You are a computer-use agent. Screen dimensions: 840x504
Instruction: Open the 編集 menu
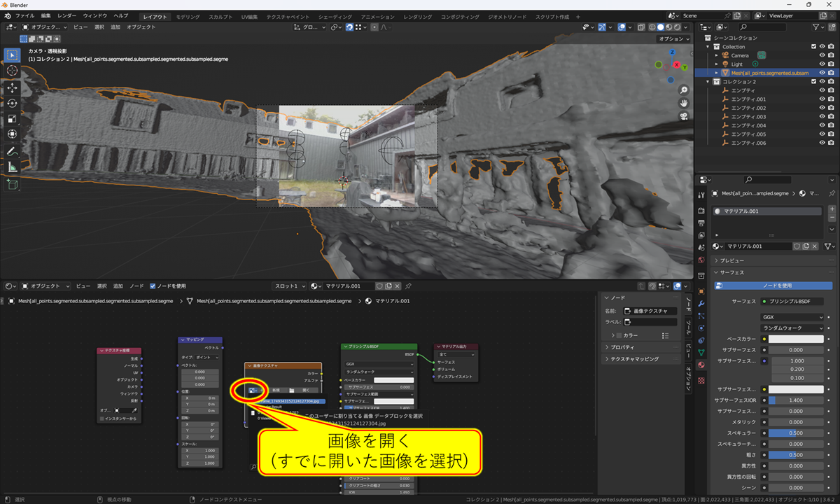46,15
